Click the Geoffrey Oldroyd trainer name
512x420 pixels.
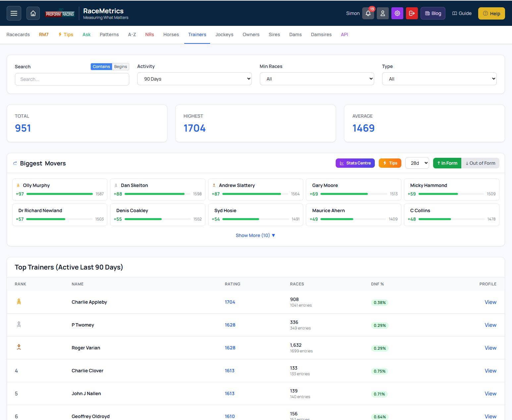(x=90, y=416)
